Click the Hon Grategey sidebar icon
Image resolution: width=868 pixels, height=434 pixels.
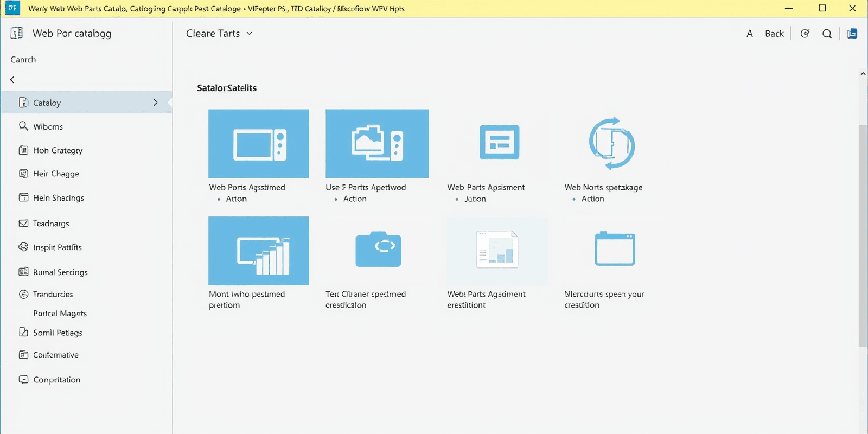[x=23, y=150]
